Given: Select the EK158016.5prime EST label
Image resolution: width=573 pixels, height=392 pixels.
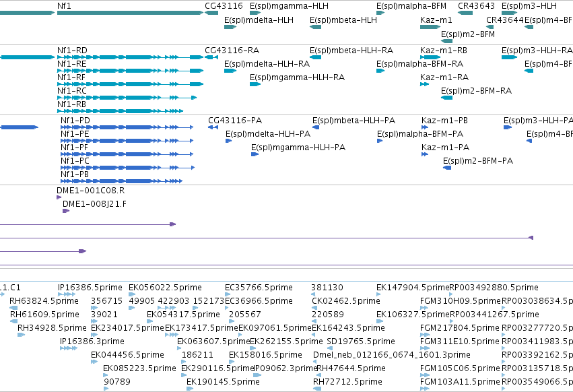Looking at the screenshot, I should 266,355.
